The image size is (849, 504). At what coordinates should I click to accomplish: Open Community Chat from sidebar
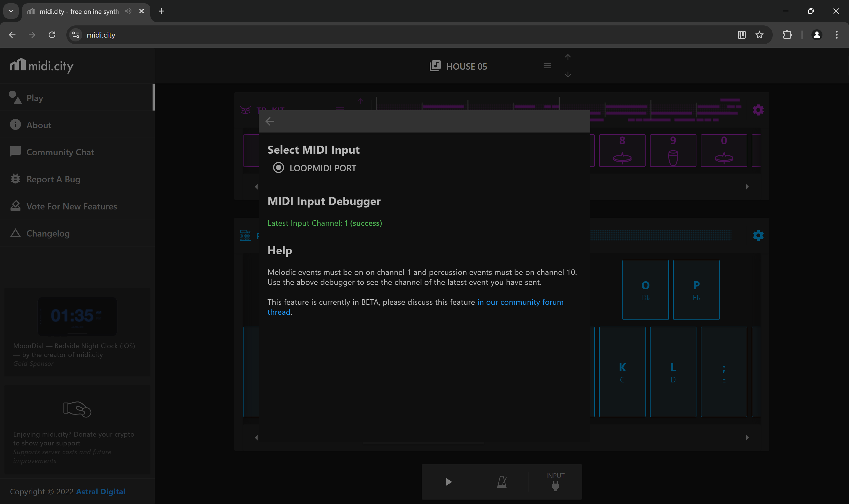[77, 152]
